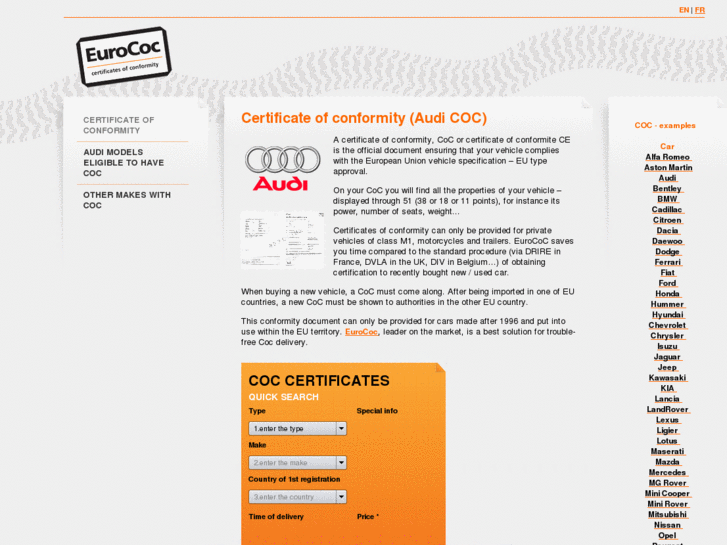Open the Type dropdown '1.enter the type'
The width and height of the screenshot is (727, 545).
[298, 429]
